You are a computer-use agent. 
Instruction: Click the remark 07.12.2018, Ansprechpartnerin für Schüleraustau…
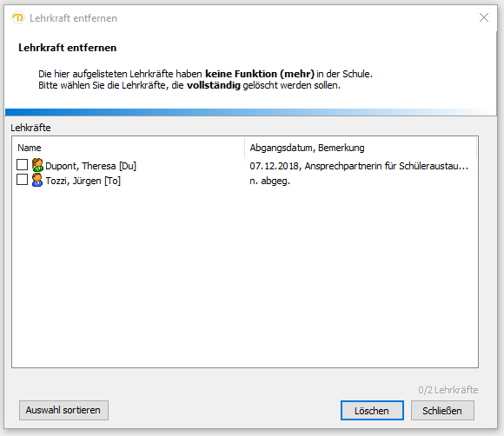359,166
